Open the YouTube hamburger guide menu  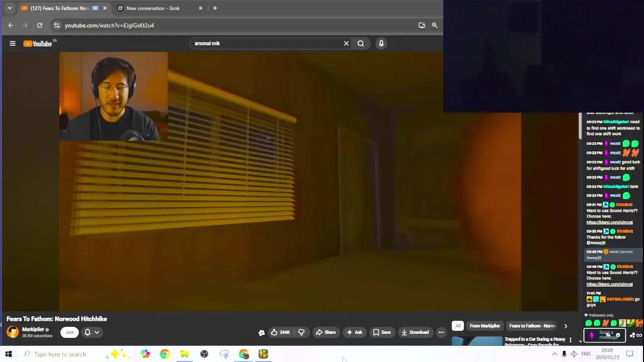(x=13, y=44)
